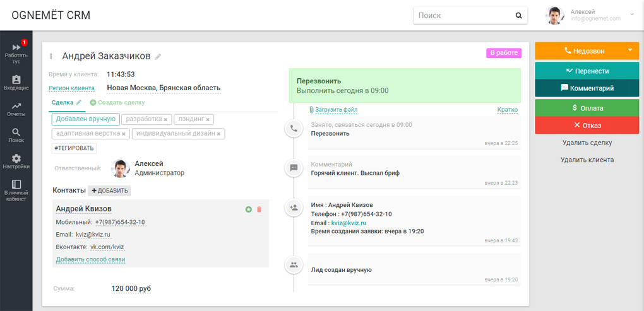Edit client name with pencil icon
The image size is (644, 311).
tap(158, 57)
